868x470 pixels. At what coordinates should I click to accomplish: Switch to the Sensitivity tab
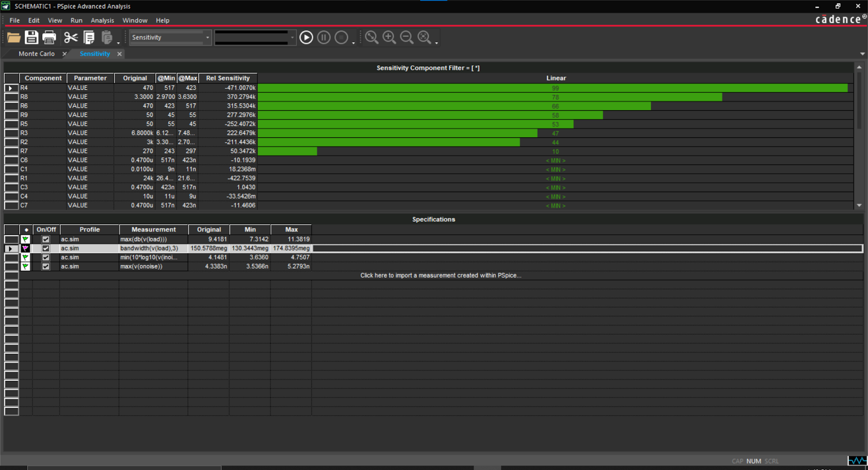point(95,54)
